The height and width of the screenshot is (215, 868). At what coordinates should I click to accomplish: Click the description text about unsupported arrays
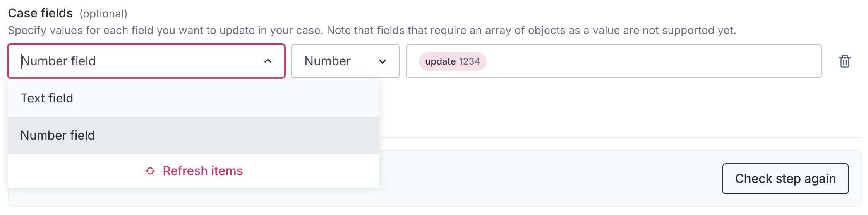click(372, 30)
